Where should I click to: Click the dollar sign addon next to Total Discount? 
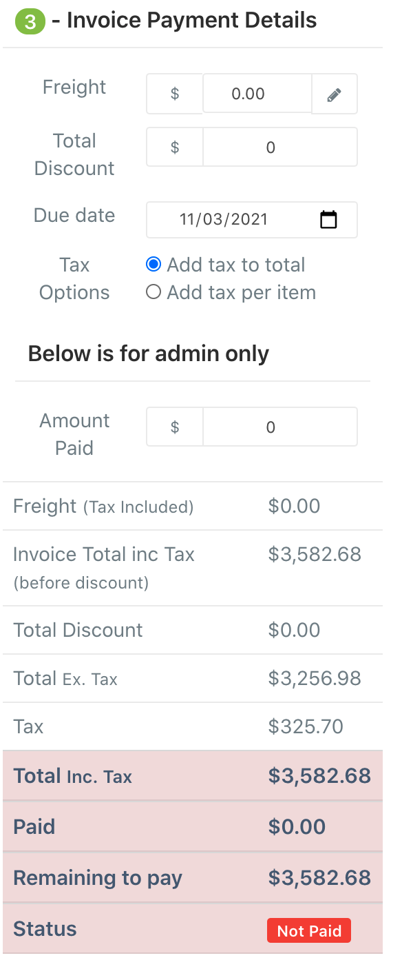(175, 147)
